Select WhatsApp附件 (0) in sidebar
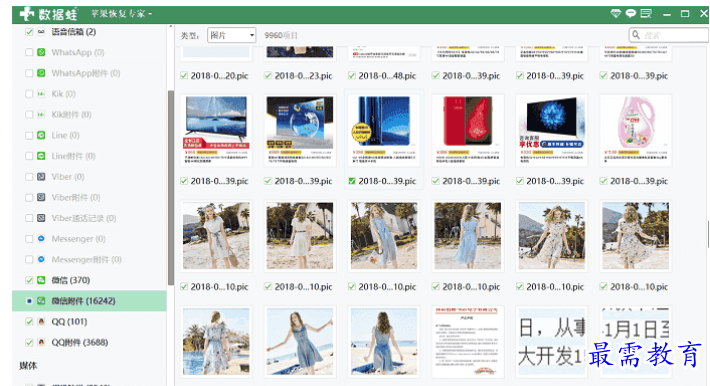710x386 pixels. pos(86,73)
